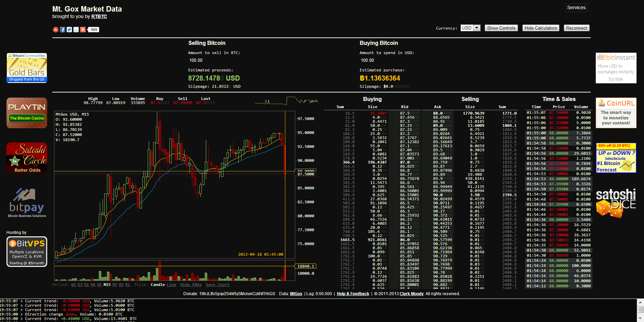
Task: Open the PLAYTIN Bitcoin Casino ad
Action: point(27,113)
